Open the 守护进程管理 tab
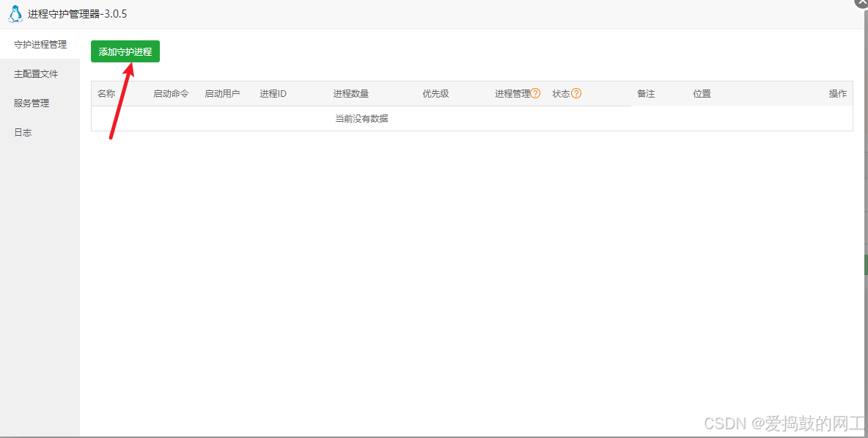Viewport: 868px width, 438px height. click(40, 44)
